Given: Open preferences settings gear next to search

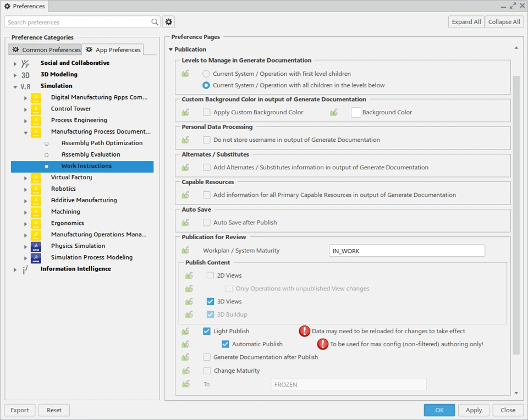Looking at the screenshot, I should pos(169,22).
